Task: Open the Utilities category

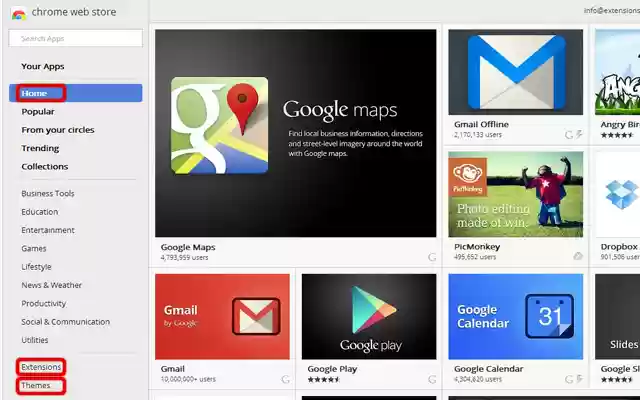Action: pos(35,340)
